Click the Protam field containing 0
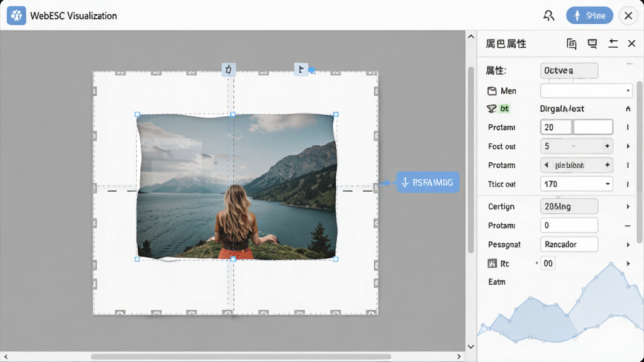This screenshot has width=644, height=362. click(x=569, y=226)
